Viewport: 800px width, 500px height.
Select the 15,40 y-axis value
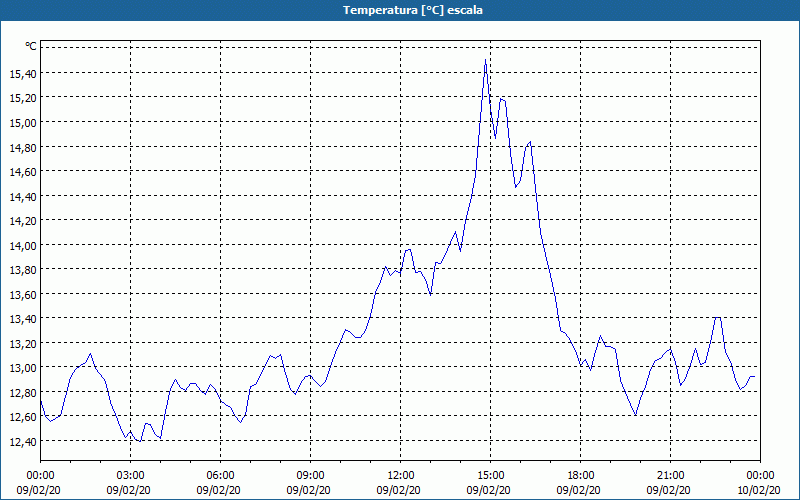(23, 74)
